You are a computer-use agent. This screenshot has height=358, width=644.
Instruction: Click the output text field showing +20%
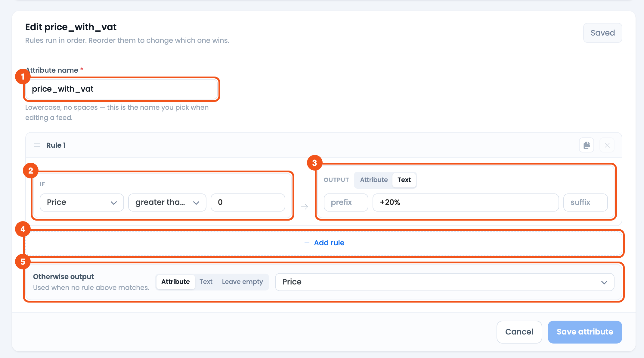pyautogui.click(x=466, y=202)
